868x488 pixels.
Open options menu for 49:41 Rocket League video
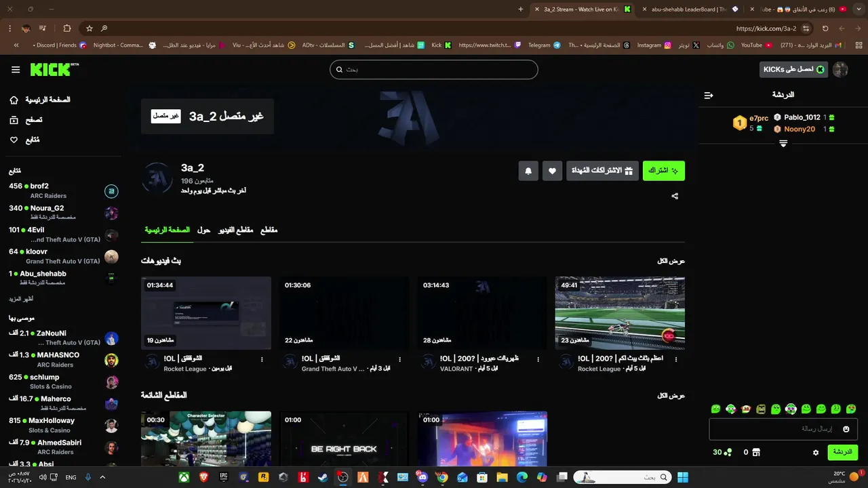click(x=676, y=359)
